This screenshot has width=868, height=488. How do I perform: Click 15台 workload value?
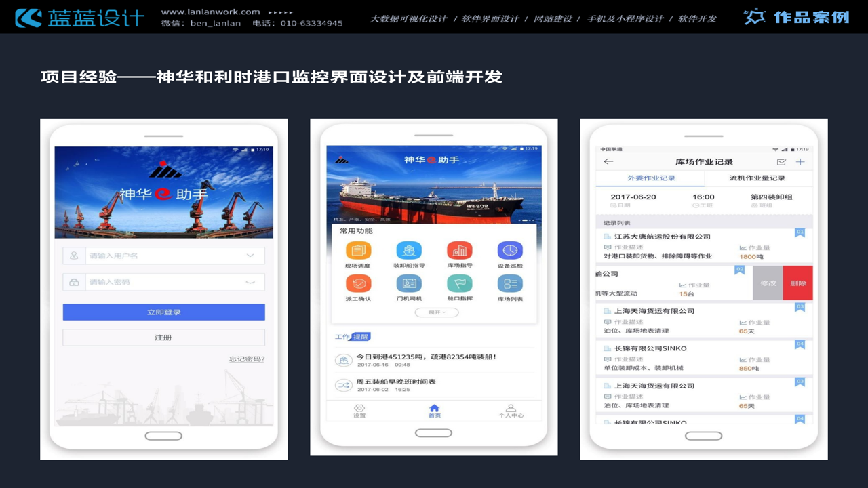pos(687,294)
